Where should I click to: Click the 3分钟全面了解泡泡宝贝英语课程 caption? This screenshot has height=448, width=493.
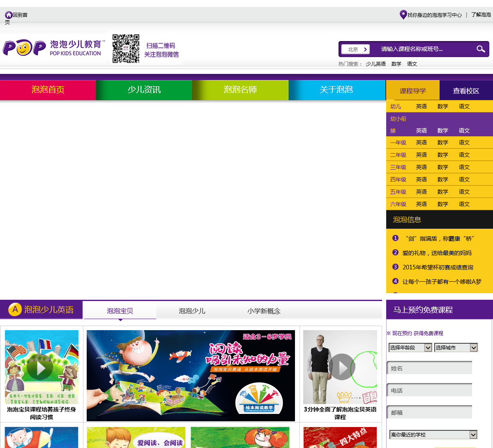click(340, 413)
